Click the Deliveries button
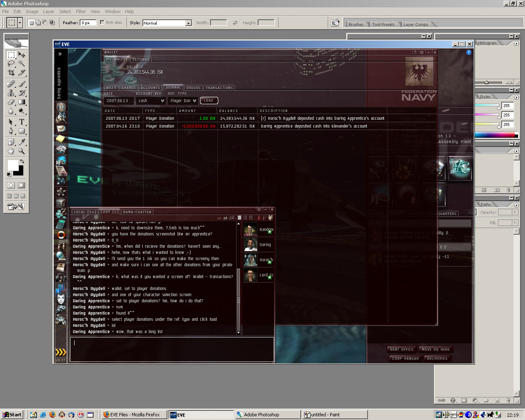The height and width of the screenshot is (420, 525). click(x=437, y=358)
